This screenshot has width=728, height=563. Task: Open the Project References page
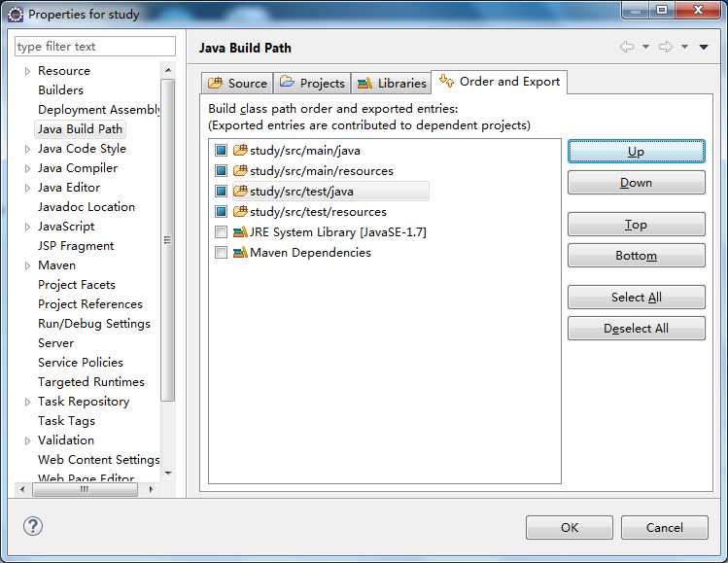coord(90,304)
